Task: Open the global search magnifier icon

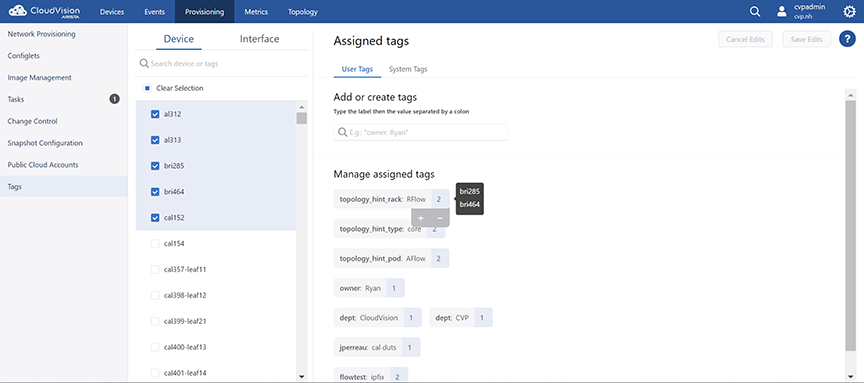Action: (755, 12)
